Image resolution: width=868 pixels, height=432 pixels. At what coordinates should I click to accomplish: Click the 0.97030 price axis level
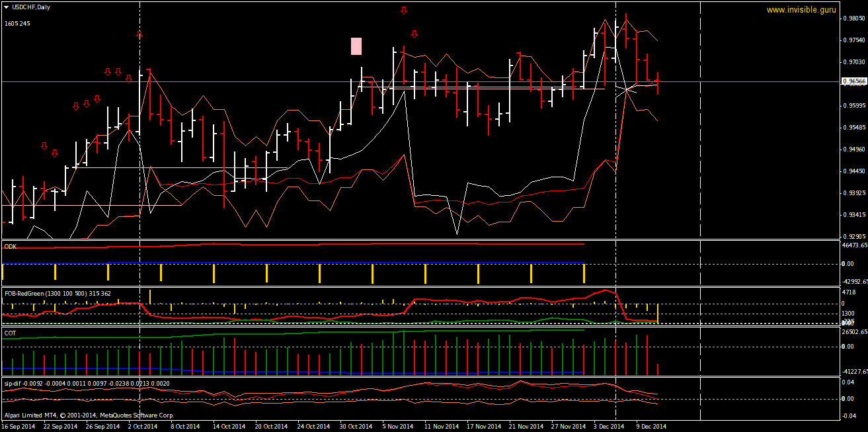point(853,62)
